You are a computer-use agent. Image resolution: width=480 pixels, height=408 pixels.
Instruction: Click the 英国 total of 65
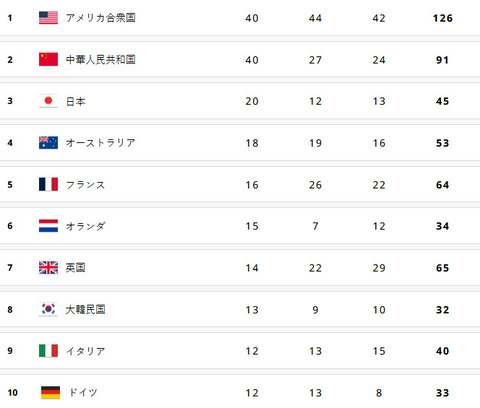pos(442,268)
